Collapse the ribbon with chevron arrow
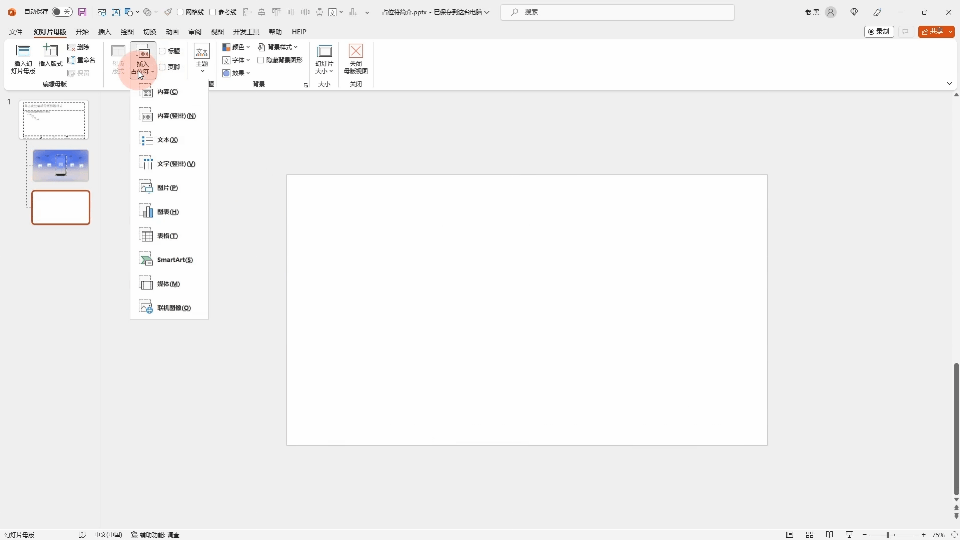The image size is (960, 540). (950, 83)
